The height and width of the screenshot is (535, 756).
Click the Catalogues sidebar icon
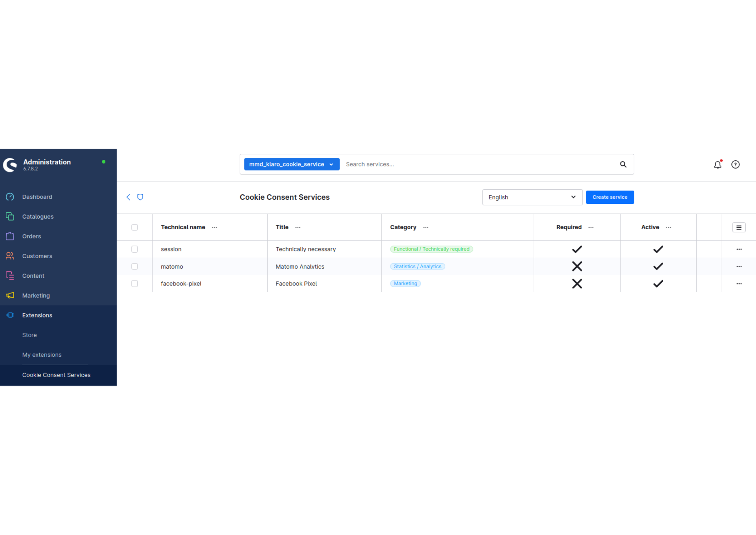point(10,216)
